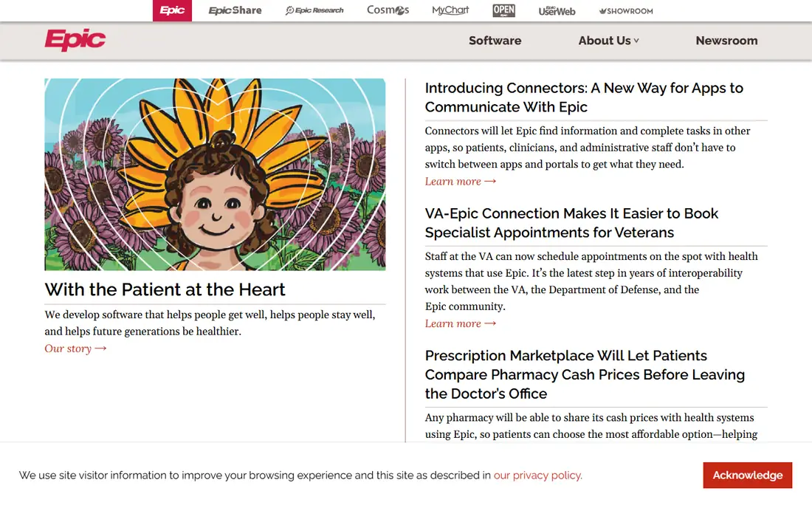Click the 'Any pharmacy will be able to share' paragraph
812x508 pixels.
pyautogui.click(x=591, y=425)
